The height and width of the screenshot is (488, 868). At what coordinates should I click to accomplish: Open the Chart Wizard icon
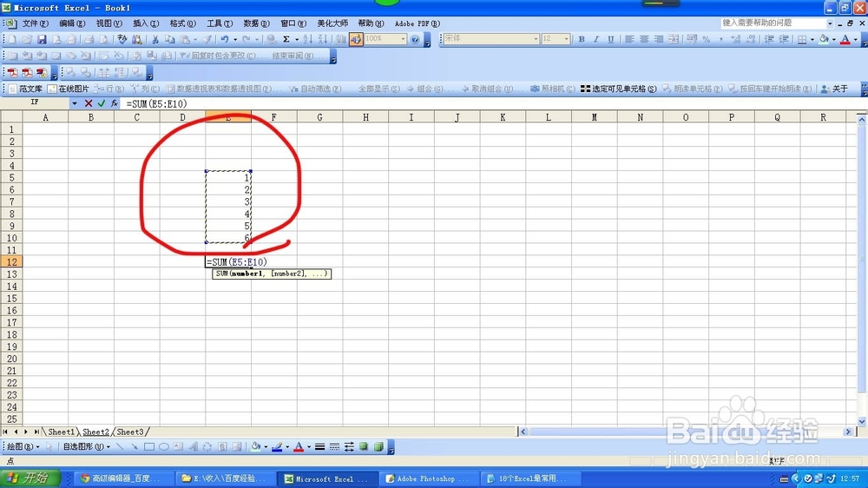tap(341, 39)
